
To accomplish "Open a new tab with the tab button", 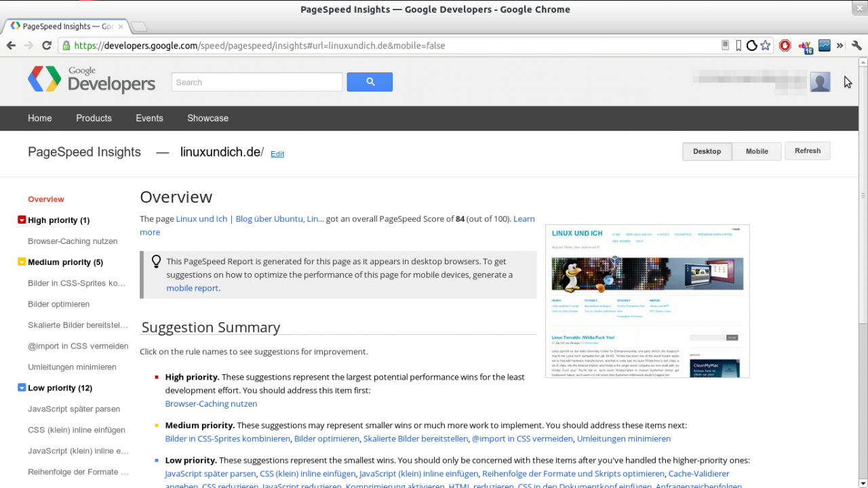I will click(138, 27).
